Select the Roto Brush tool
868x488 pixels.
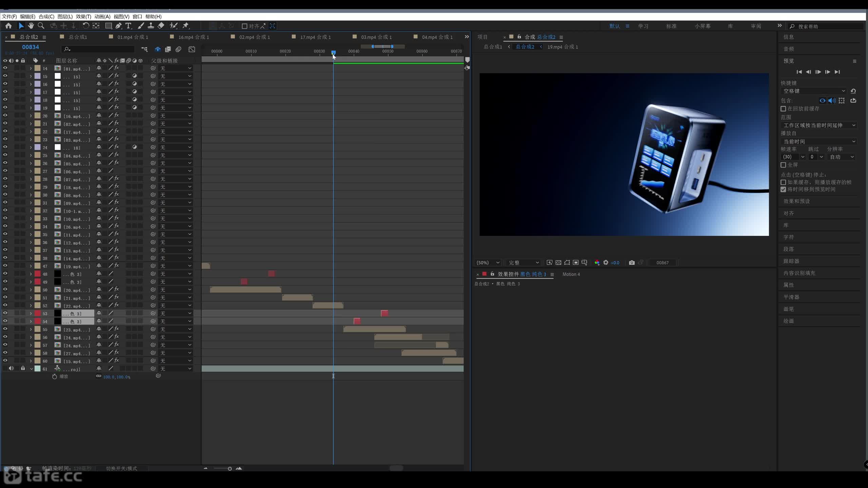pyautogui.click(x=174, y=26)
